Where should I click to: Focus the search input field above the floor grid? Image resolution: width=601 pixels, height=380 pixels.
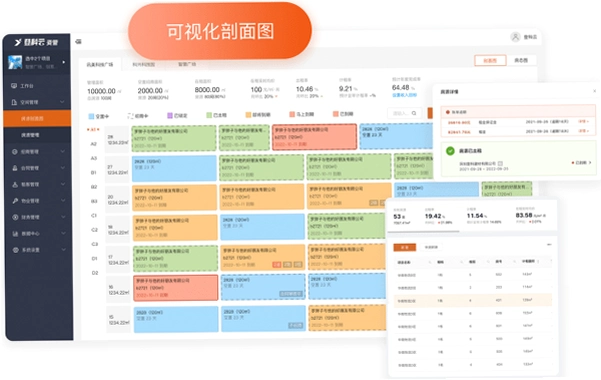coord(404,113)
